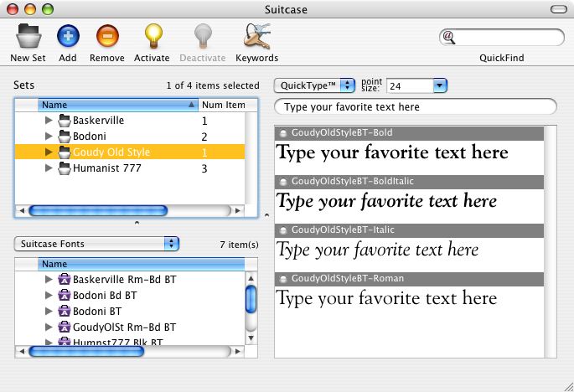This screenshot has height=392, width=574.
Task: Expand the Humanist 777 set
Action: pyautogui.click(x=49, y=168)
